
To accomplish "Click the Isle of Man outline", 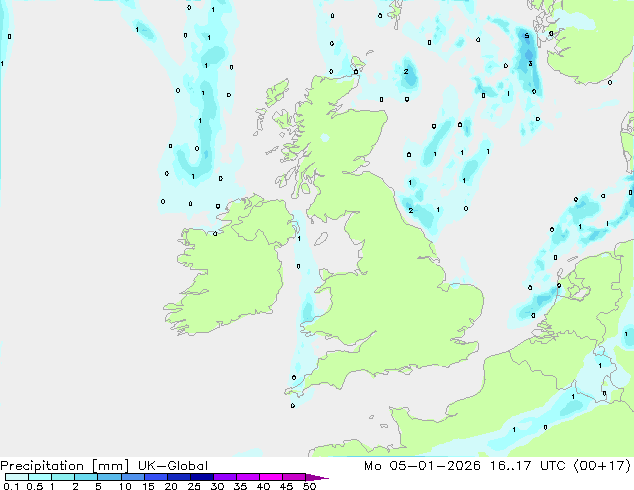I will coord(321,239).
